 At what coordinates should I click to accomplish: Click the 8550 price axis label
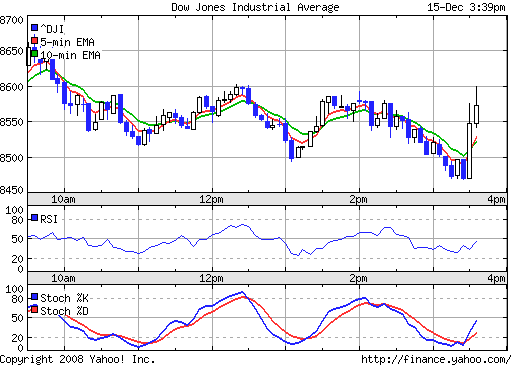pos(12,122)
